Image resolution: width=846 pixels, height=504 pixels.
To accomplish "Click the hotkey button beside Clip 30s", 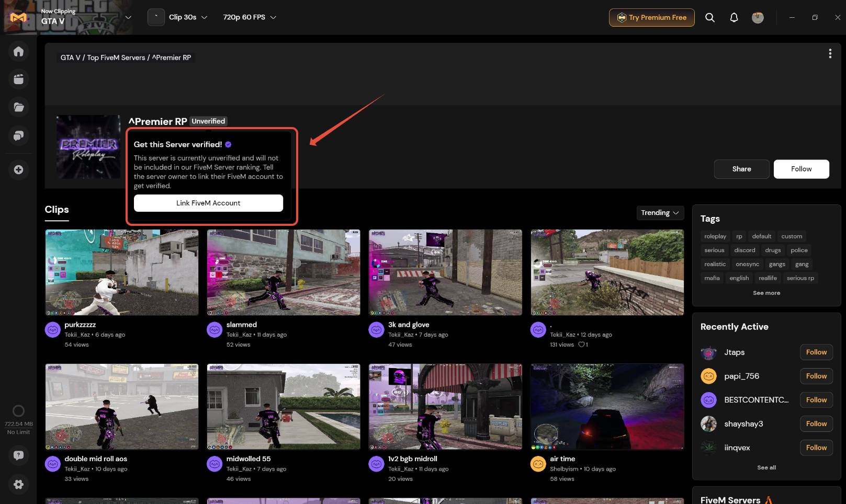I will coord(156,17).
